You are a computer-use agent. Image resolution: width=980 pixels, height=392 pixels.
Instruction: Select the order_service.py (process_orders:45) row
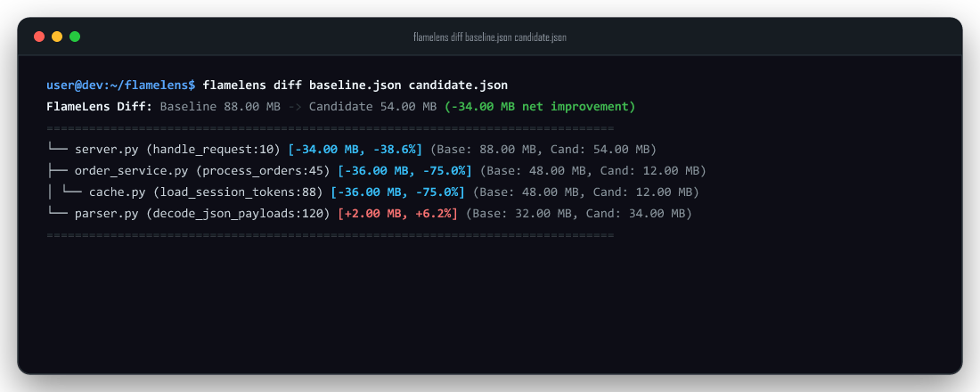coord(377,171)
